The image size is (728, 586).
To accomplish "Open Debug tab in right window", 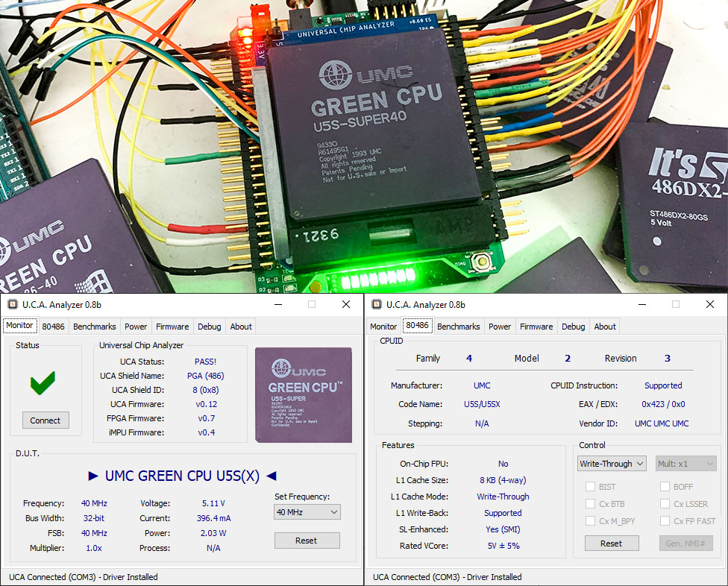I will tap(574, 327).
